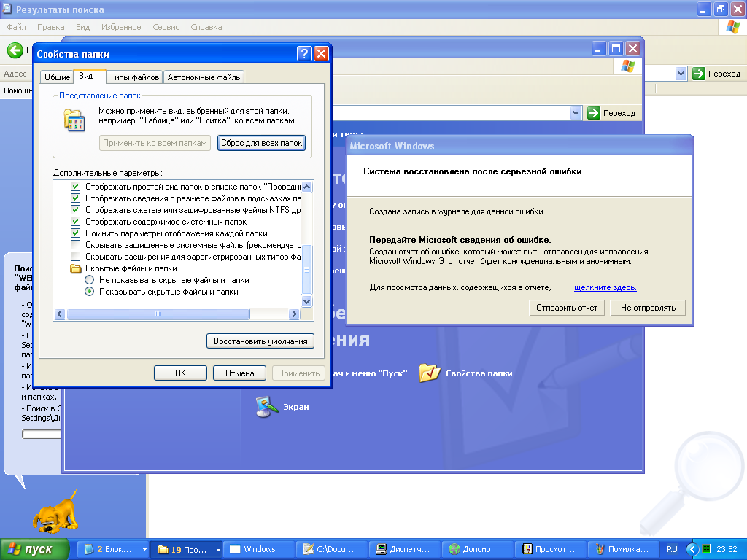Switch to the 'Типы файлов' tab
747x560 pixels.
pos(134,77)
